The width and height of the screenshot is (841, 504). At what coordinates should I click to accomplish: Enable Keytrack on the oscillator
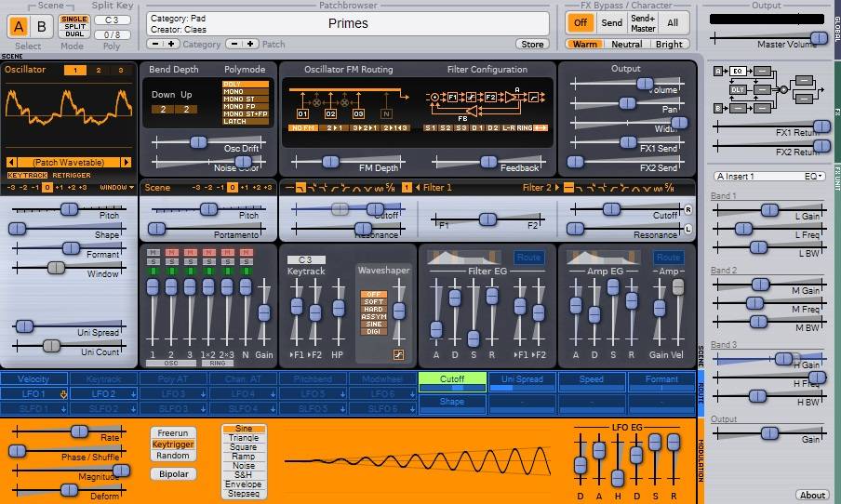[x=27, y=175]
